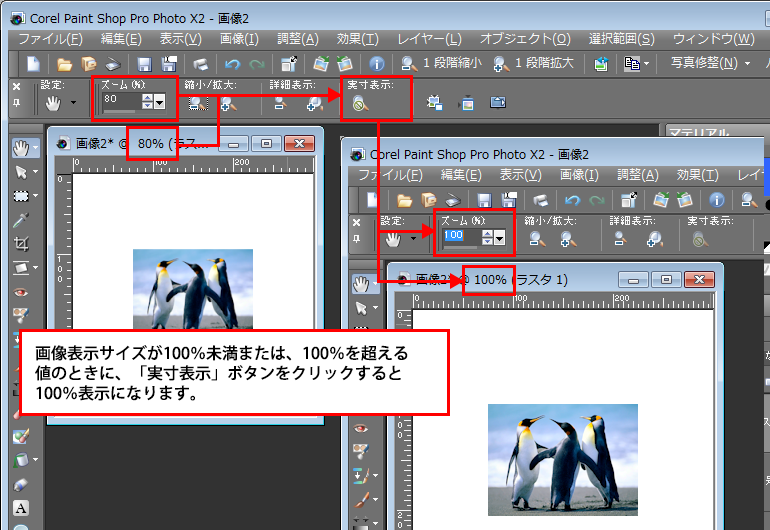The height and width of the screenshot is (530, 770).
Task: Select Red Eye tool in back window toolbox
Action: click(21, 292)
